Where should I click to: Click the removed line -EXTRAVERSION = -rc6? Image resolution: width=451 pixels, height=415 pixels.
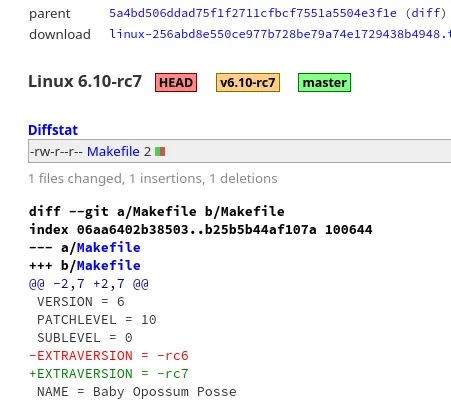[109, 356]
